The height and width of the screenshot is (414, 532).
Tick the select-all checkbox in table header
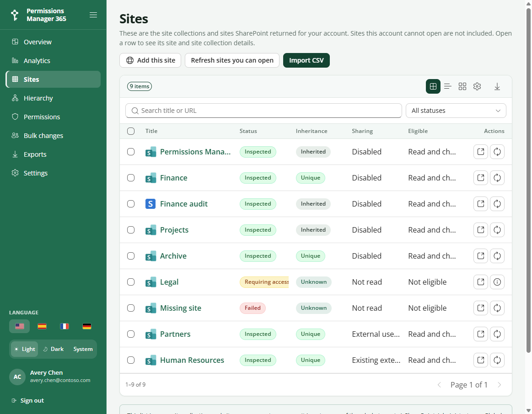pos(131,131)
